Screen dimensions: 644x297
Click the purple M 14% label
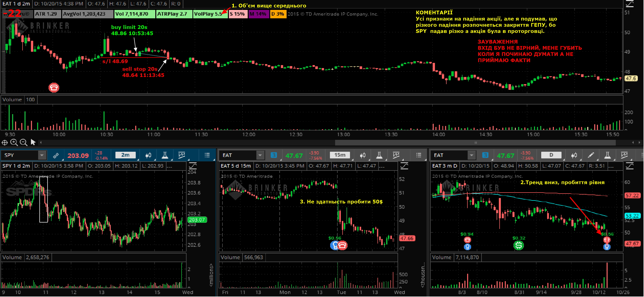[259, 14]
